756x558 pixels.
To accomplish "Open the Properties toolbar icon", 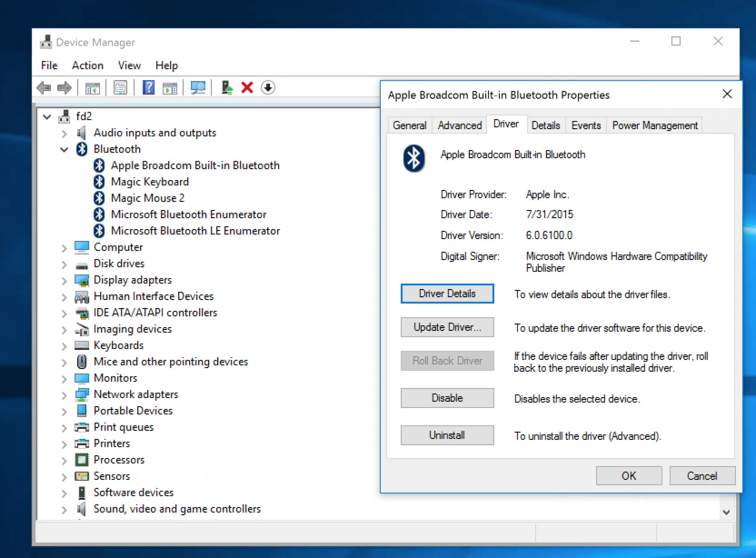I will coord(121,88).
